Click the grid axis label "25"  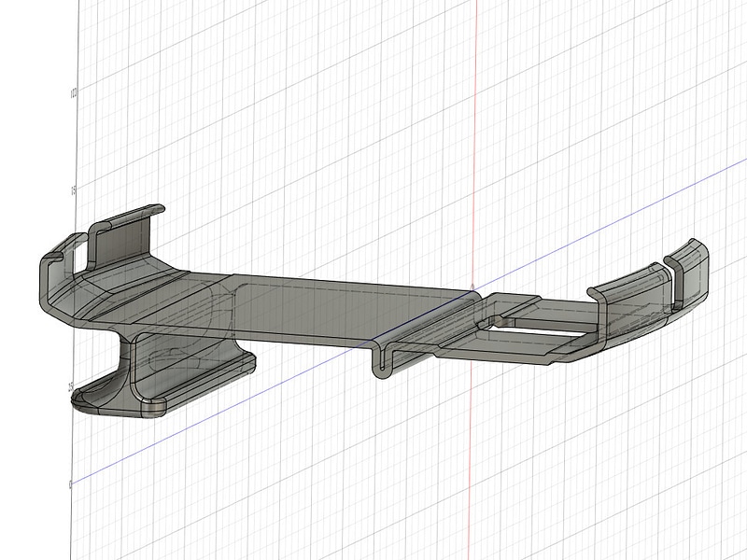click(71, 386)
